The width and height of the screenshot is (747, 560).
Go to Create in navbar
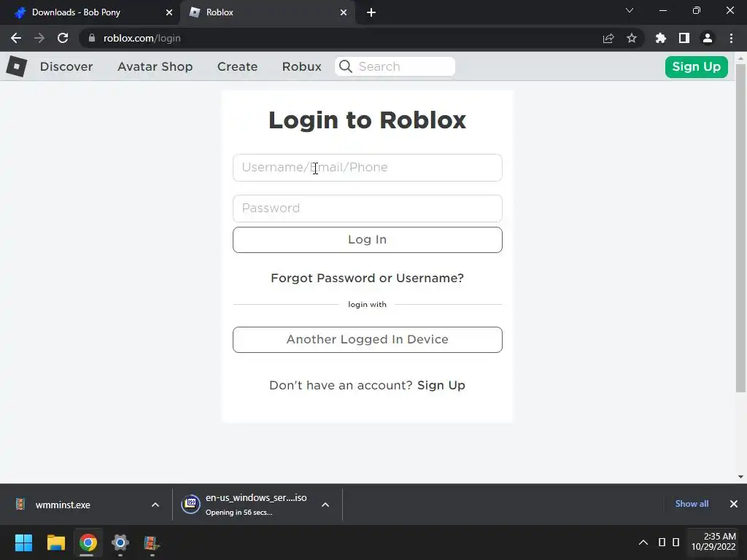pyautogui.click(x=237, y=66)
